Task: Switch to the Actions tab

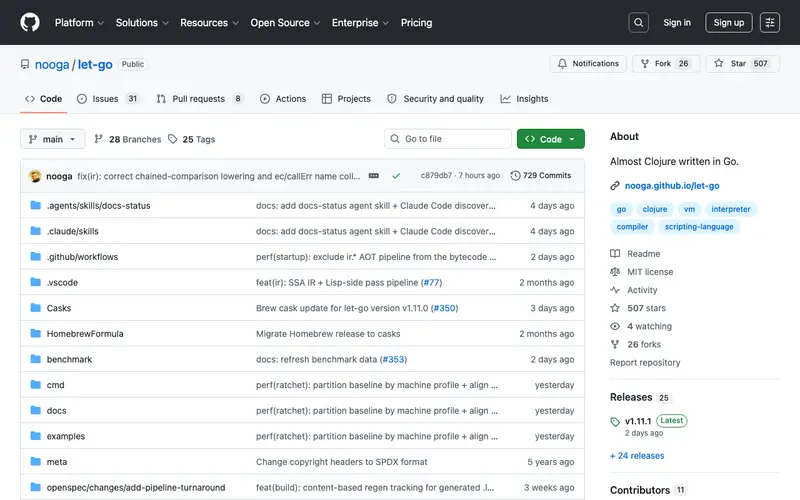Action: pyautogui.click(x=283, y=98)
